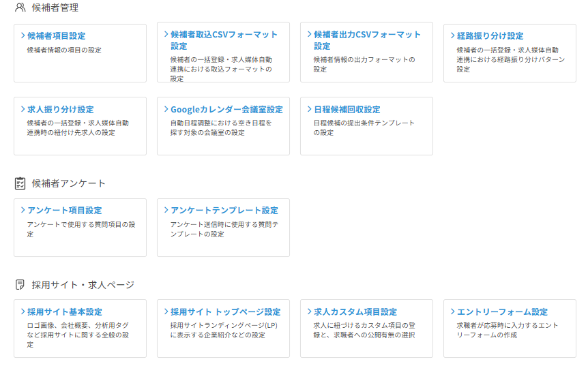Click chevron beside 求人振り分け設定

[x=23, y=109]
